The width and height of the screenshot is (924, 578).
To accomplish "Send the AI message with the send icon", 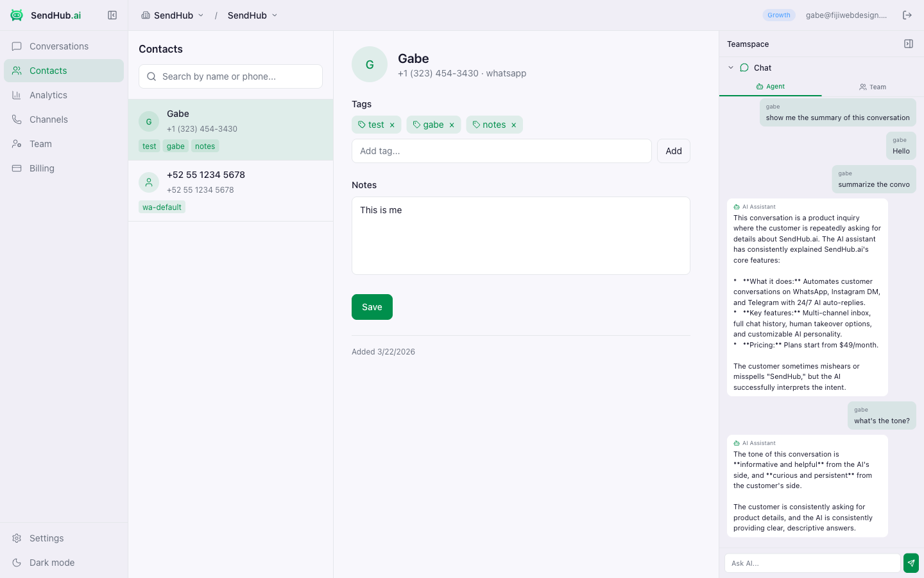I will 911,563.
